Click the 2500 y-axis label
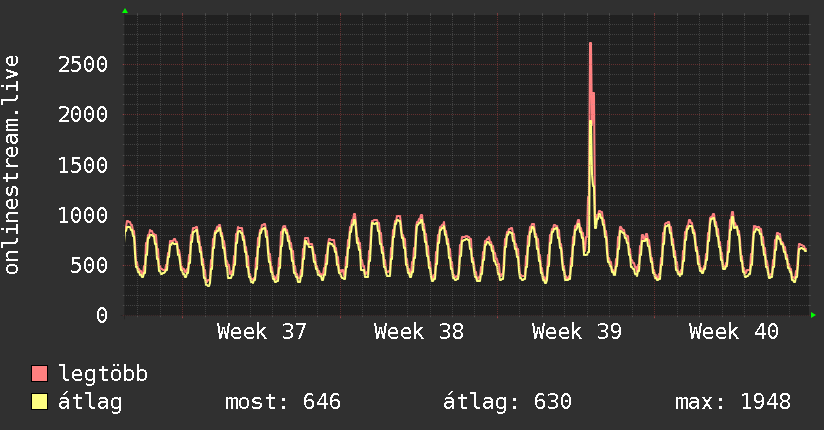824x430 pixels. tap(83, 65)
